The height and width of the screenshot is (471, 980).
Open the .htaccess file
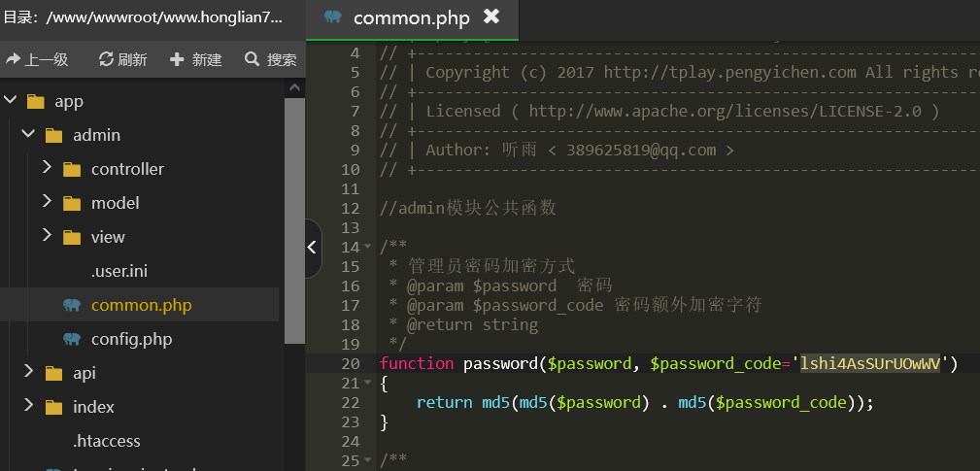click(x=107, y=441)
